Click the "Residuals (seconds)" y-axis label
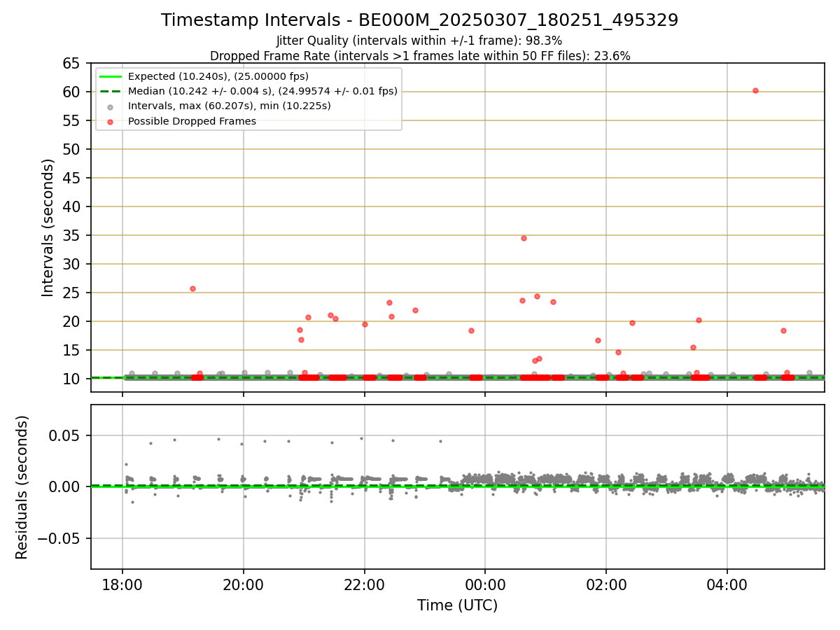 tap(22, 487)
